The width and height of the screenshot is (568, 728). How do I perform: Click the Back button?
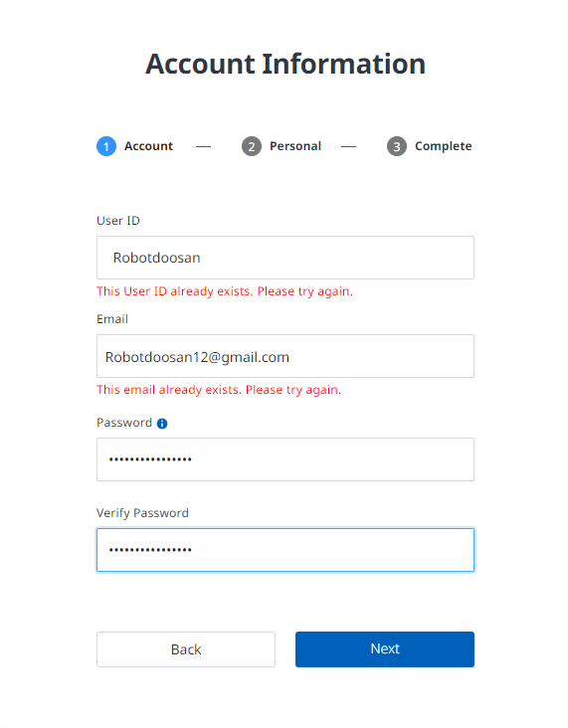coord(186,649)
